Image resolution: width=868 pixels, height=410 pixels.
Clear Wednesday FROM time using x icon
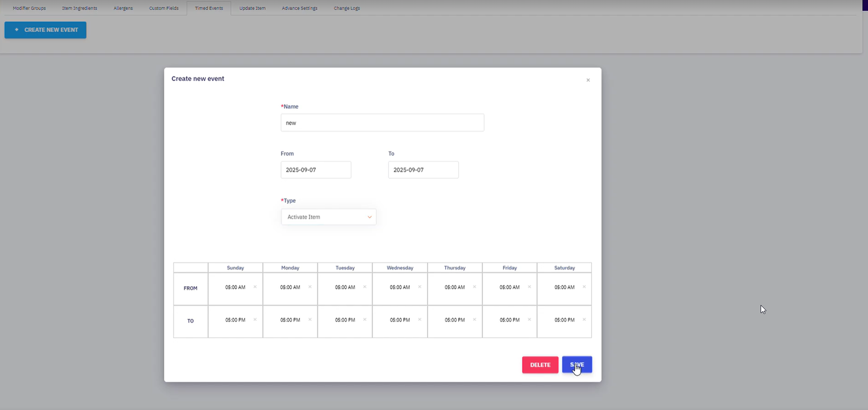coord(420,287)
